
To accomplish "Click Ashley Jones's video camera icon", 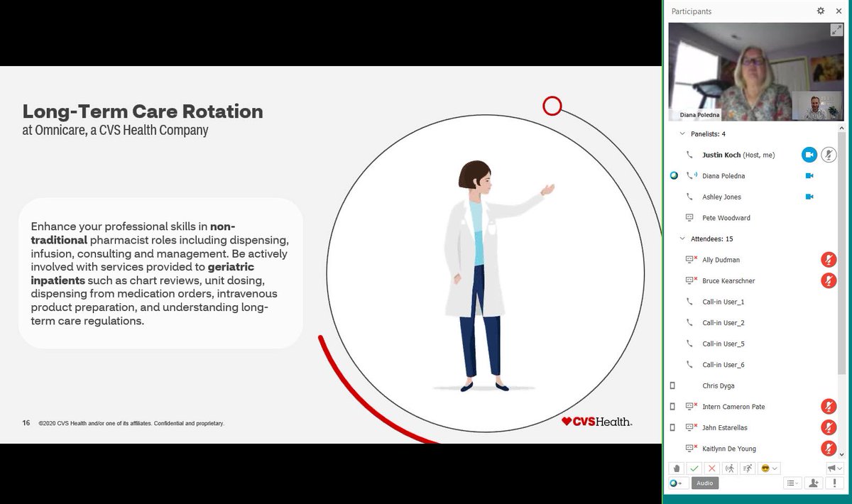I will click(809, 197).
